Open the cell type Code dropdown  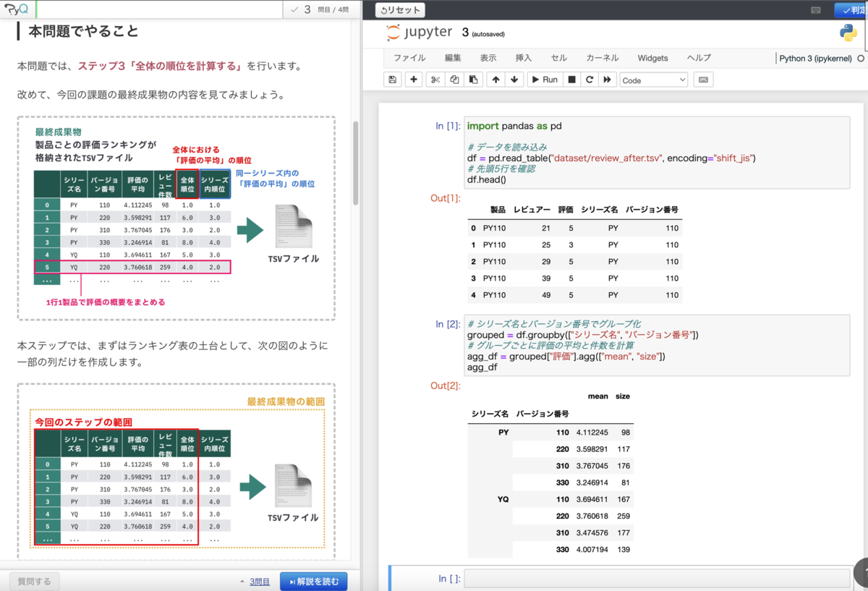(654, 80)
